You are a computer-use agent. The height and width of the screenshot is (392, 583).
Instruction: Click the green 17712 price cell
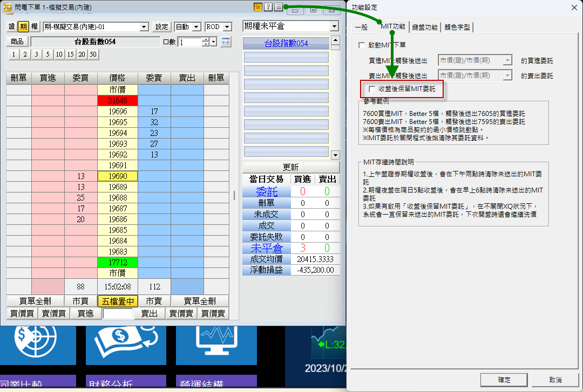coord(118,263)
